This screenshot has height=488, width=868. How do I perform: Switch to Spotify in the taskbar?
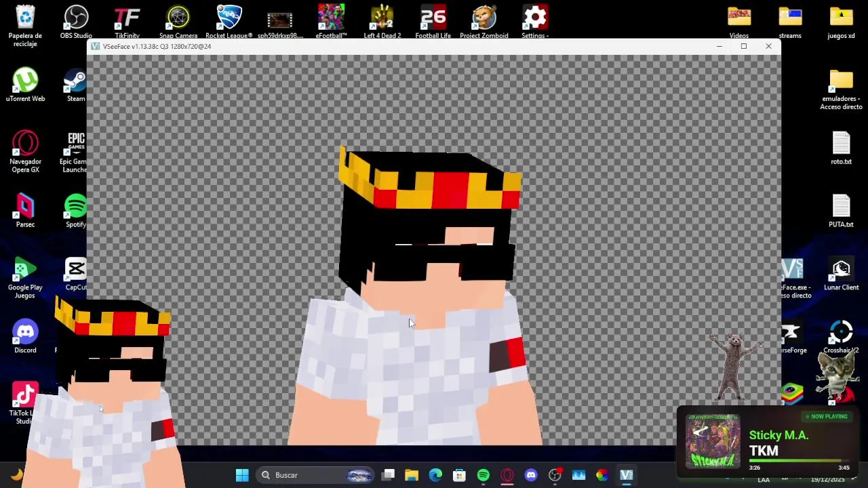click(484, 475)
